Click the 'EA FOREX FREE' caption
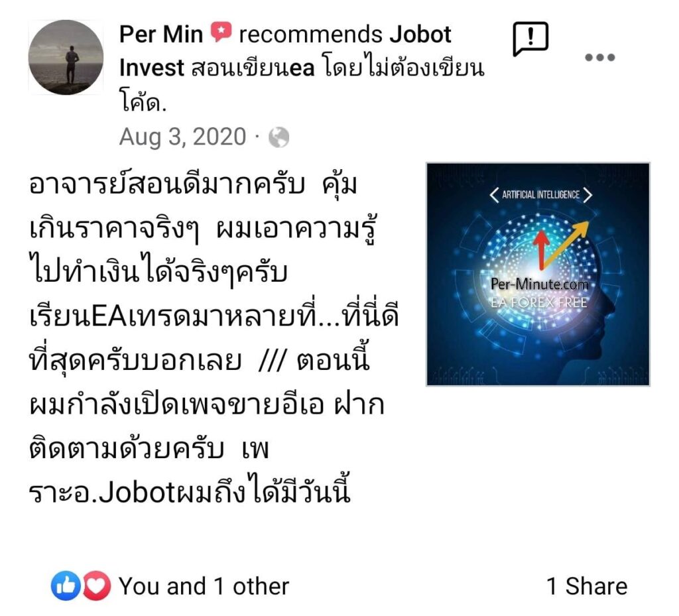 point(538,302)
